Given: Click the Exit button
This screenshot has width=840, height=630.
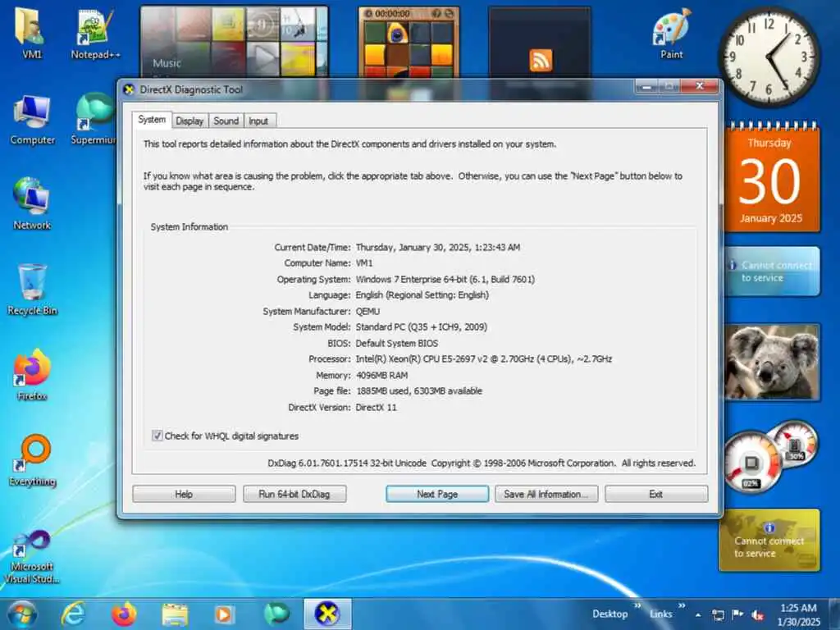Looking at the screenshot, I should click(x=655, y=494).
